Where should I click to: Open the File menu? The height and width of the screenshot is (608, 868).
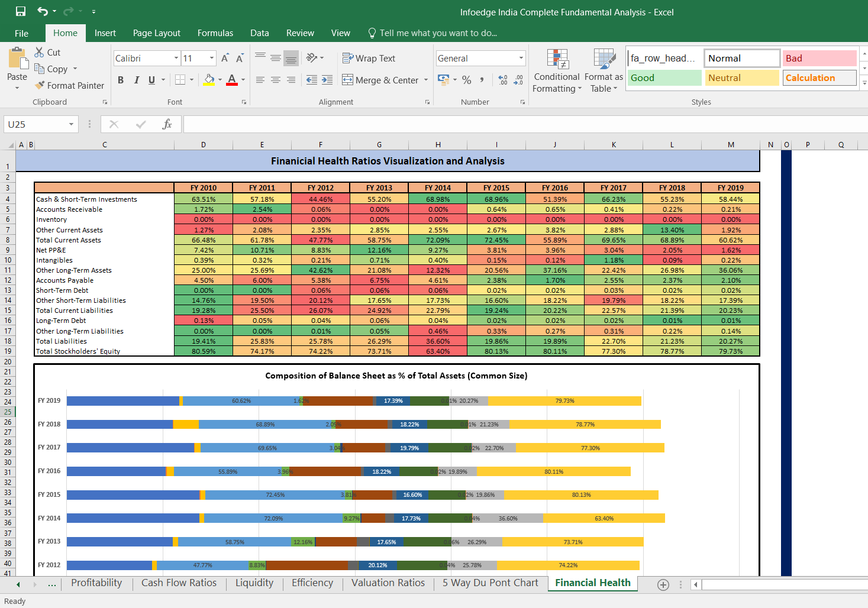[x=21, y=33]
